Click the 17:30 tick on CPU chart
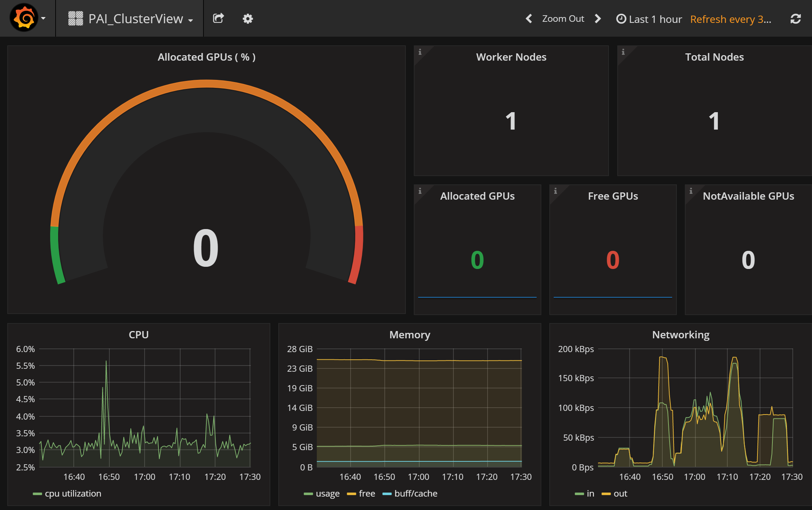 (250, 477)
